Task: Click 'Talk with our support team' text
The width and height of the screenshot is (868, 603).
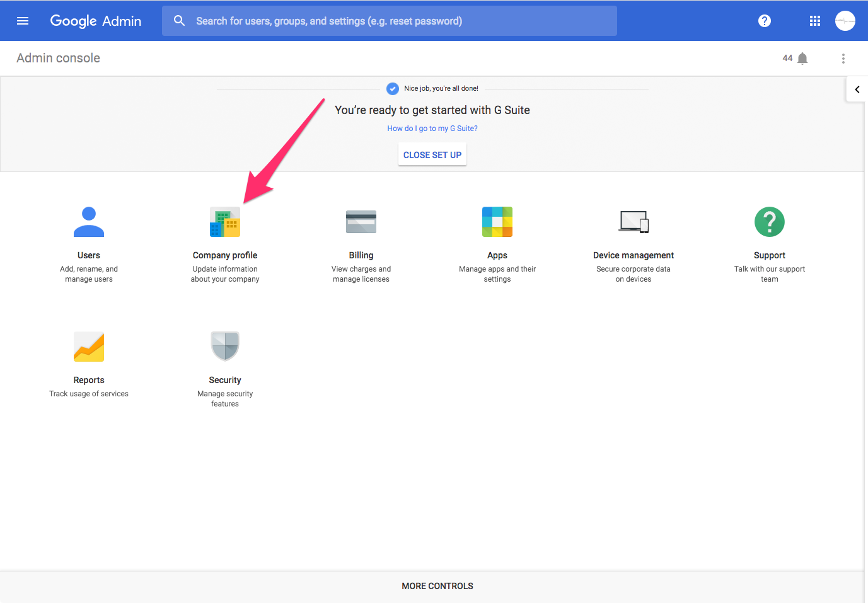Action: (770, 274)
